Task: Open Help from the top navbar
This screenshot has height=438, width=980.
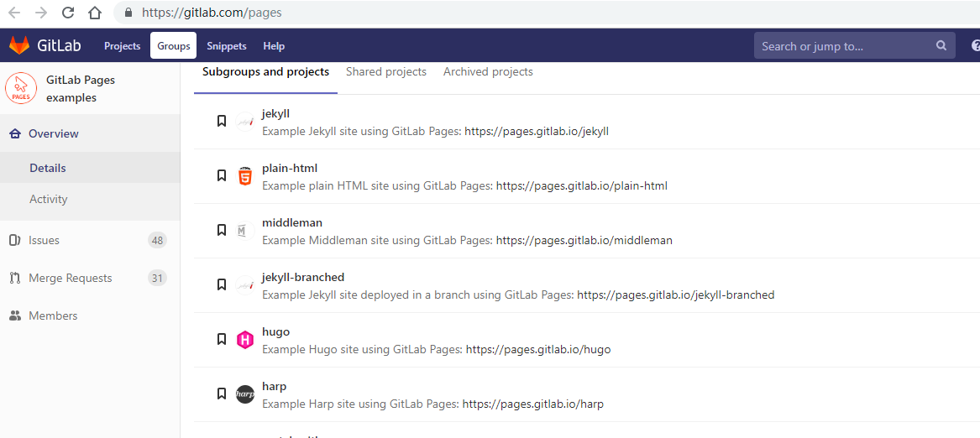Action: click(274, 45)
